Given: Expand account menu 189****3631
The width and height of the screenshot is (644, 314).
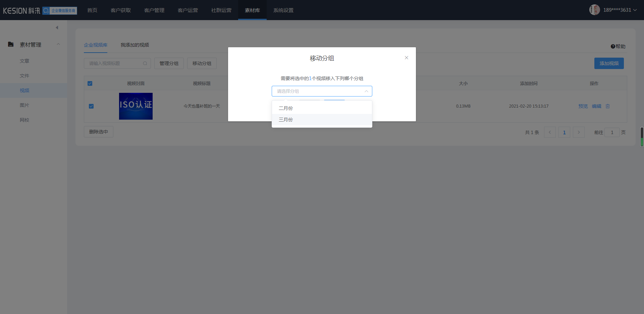Looking at the screenshot, I should (620, 10).
